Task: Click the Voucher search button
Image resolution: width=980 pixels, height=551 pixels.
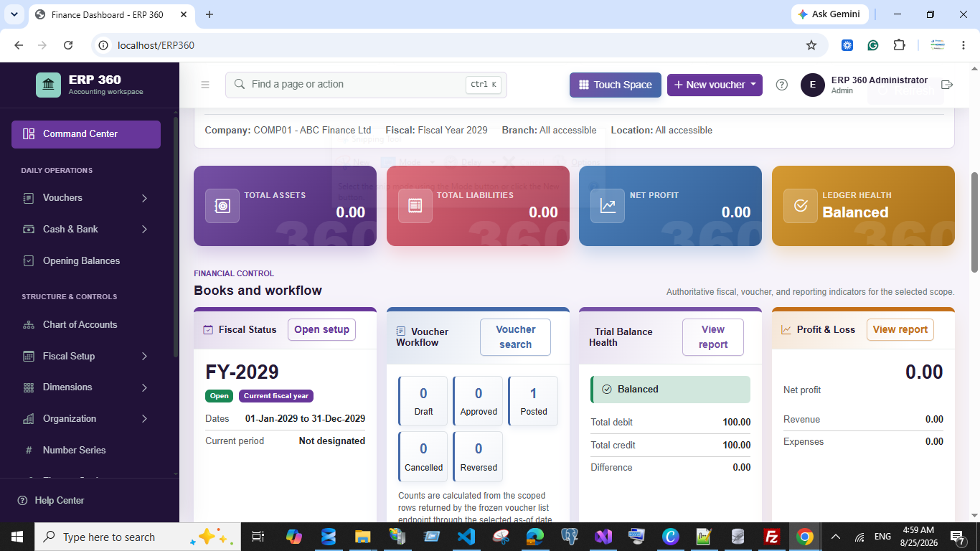Action: coord(515,337)
